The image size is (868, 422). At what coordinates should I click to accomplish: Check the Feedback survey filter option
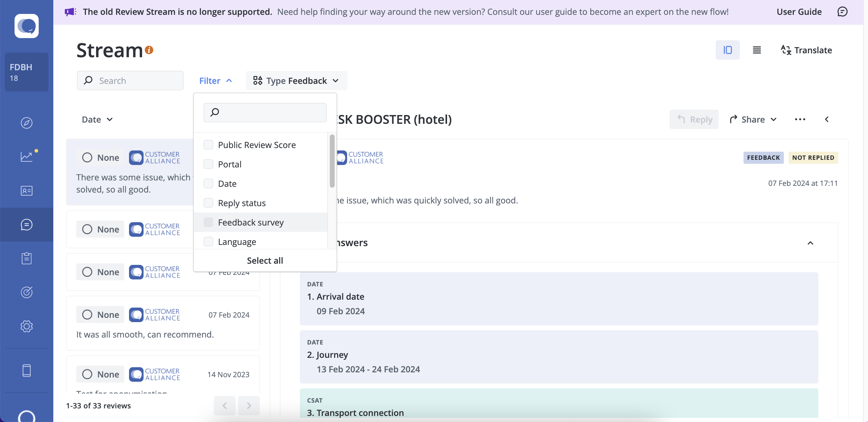[x=208, y=222]
